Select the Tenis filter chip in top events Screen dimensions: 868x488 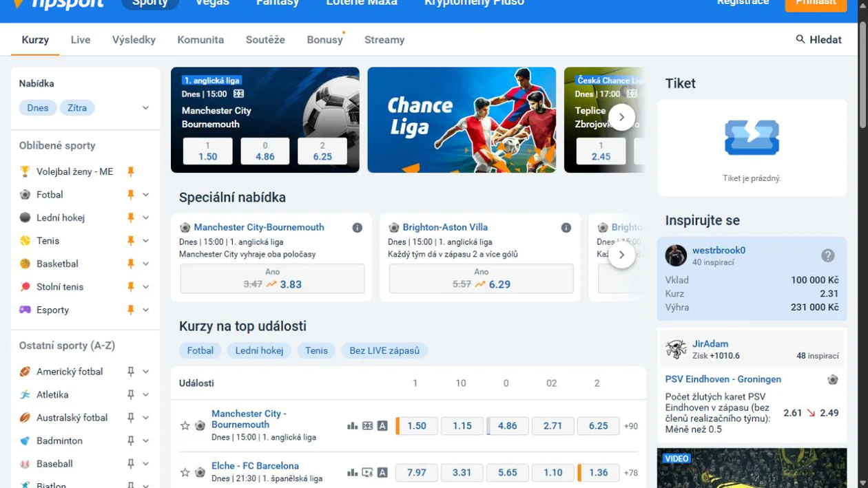[316, 350]
